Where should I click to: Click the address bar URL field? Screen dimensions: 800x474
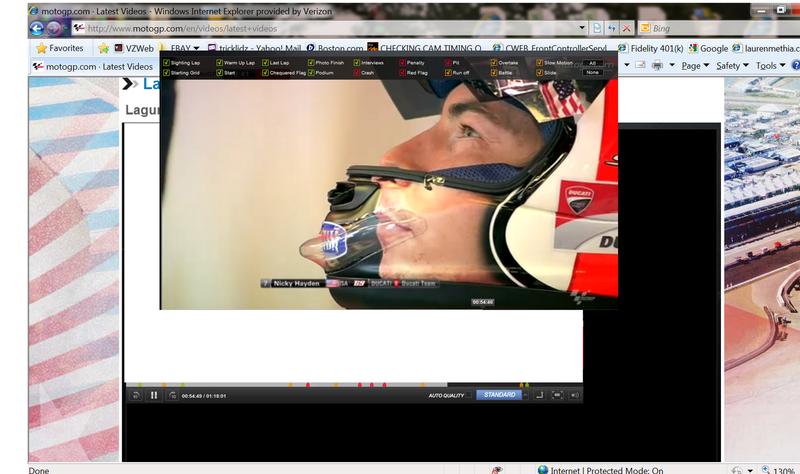(327, 29)
